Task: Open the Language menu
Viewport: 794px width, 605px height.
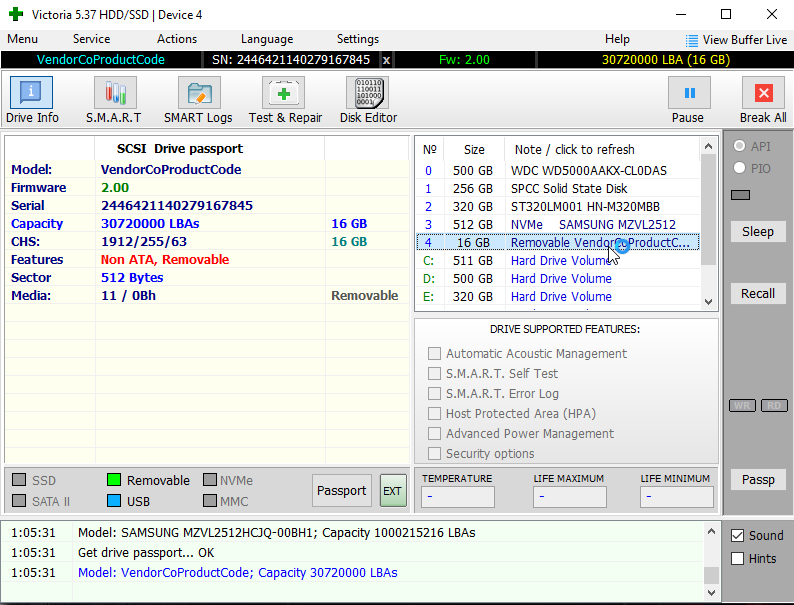Action: tap(267, 39)
